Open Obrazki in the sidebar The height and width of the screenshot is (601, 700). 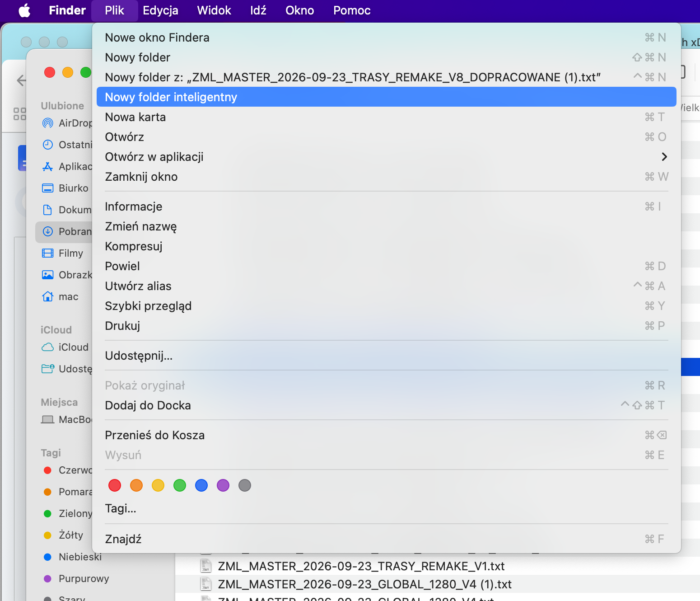[x=64, y=275]
